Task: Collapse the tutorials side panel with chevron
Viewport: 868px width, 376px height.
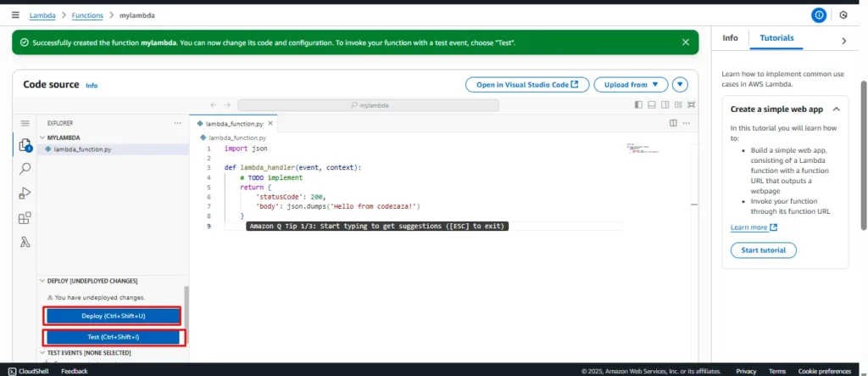Action: click(843, 41)
